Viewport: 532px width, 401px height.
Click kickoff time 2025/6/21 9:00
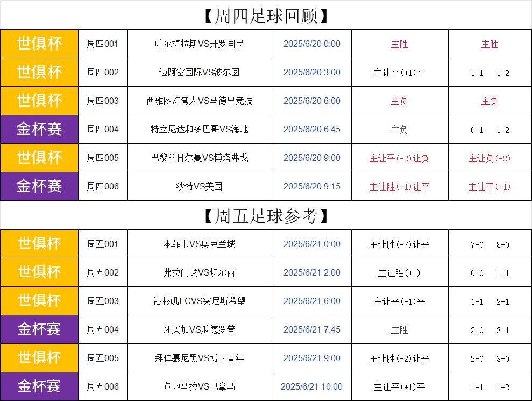312,358
